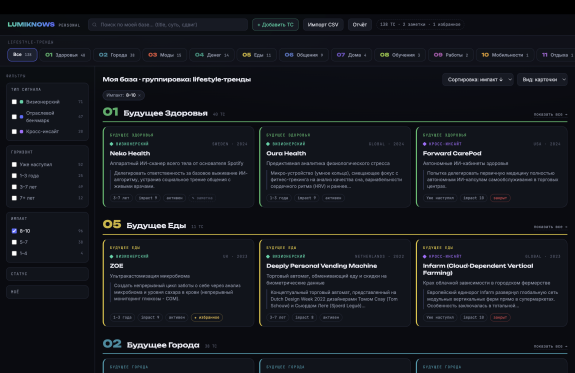575x373 pixels.
Task: Click the ZOE 1-3 года tag
Action: [x=122, y=317]
